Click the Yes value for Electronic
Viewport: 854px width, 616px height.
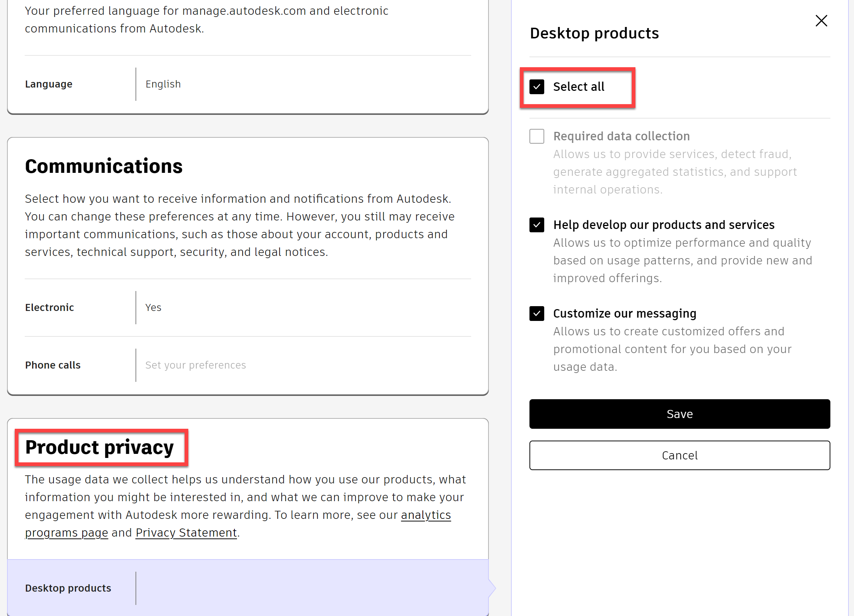coord(153,307)
